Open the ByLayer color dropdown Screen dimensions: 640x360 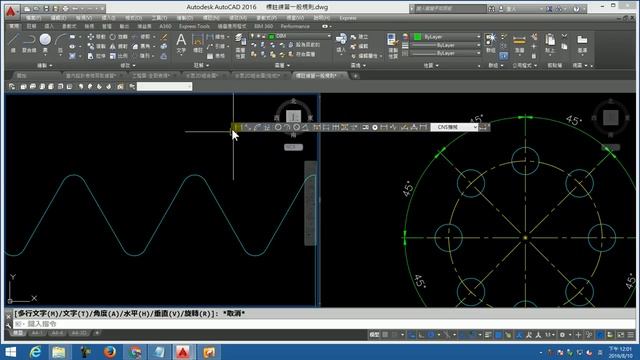pyautogui.click(x=478, y=37)
